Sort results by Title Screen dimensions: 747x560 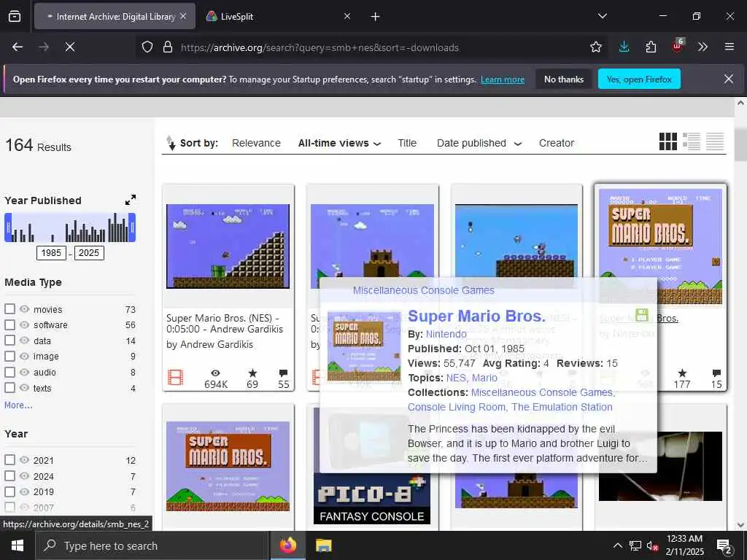pyautogui.click(x=407, y=143)
